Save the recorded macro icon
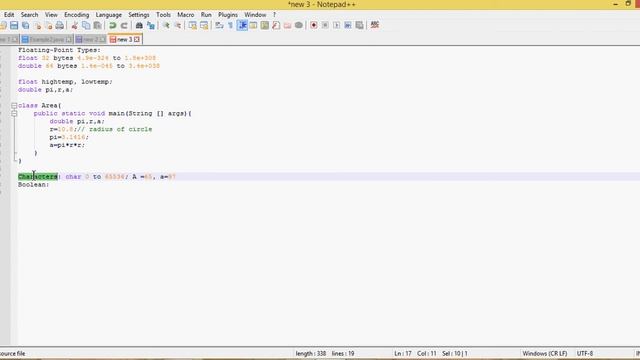640x360 pixels. pos(359,25)
